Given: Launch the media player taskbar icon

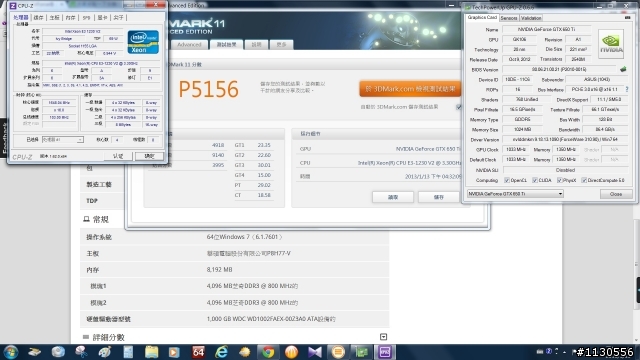Looking at the screenshot, I should (174, 352).
